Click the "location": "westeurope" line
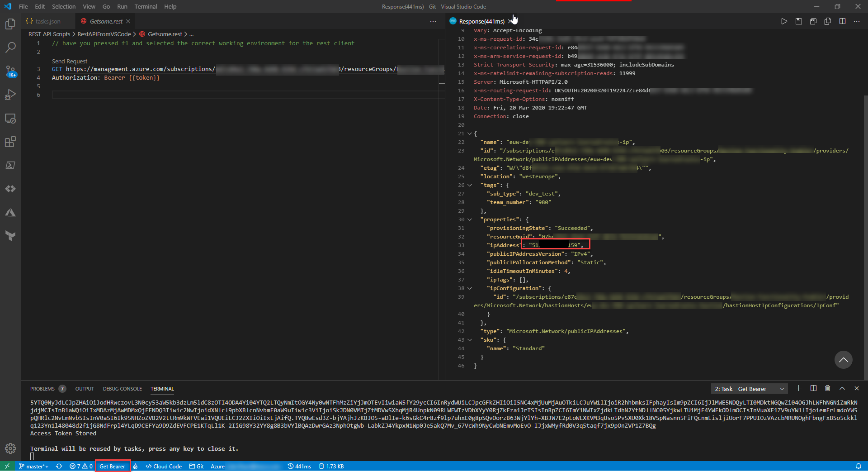The height and width of the screenshot is (472, 868). click(x=520, y=176)
